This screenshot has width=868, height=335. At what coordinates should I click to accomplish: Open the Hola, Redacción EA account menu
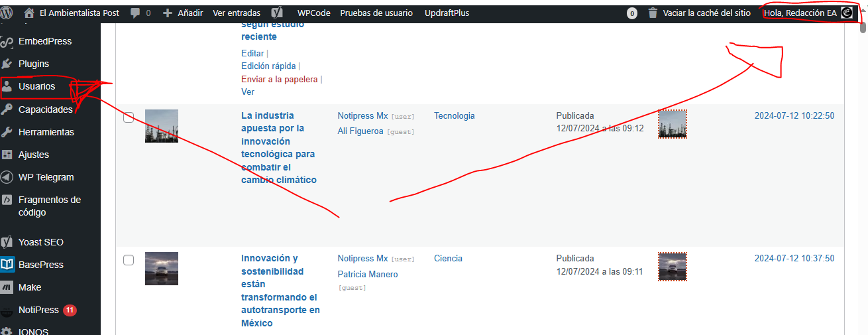pos(800,13)
